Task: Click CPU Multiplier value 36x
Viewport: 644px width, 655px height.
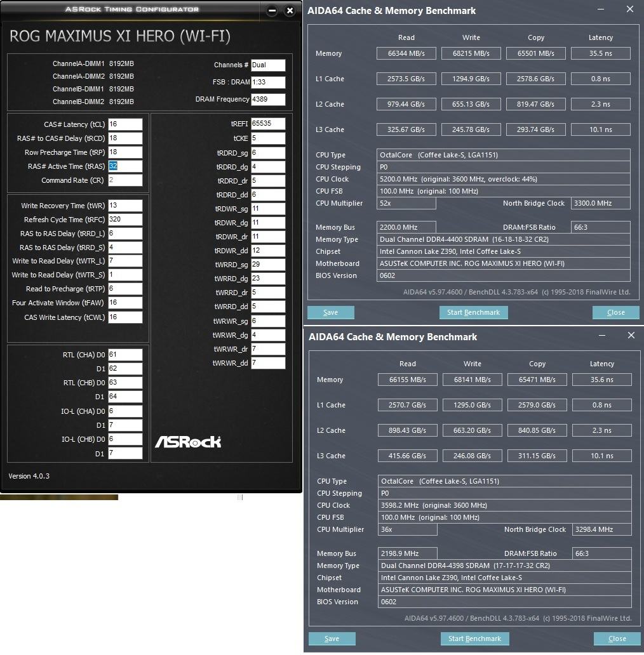Action: pos(408,529)
